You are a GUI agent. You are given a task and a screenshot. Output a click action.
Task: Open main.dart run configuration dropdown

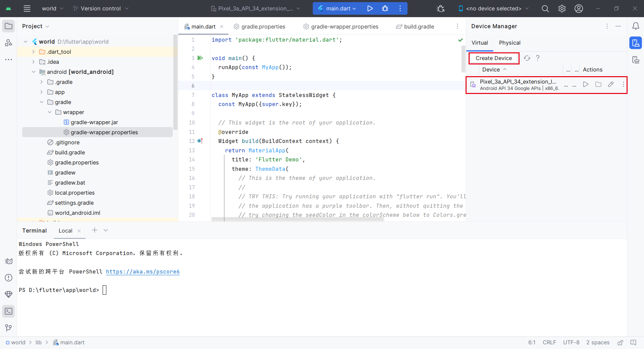point(337,8)
